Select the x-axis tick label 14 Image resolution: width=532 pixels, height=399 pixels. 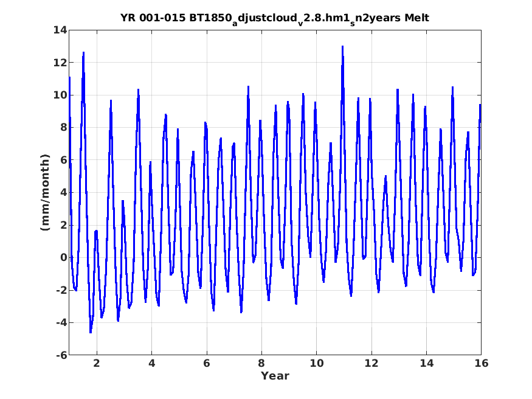tap(426, 363)
